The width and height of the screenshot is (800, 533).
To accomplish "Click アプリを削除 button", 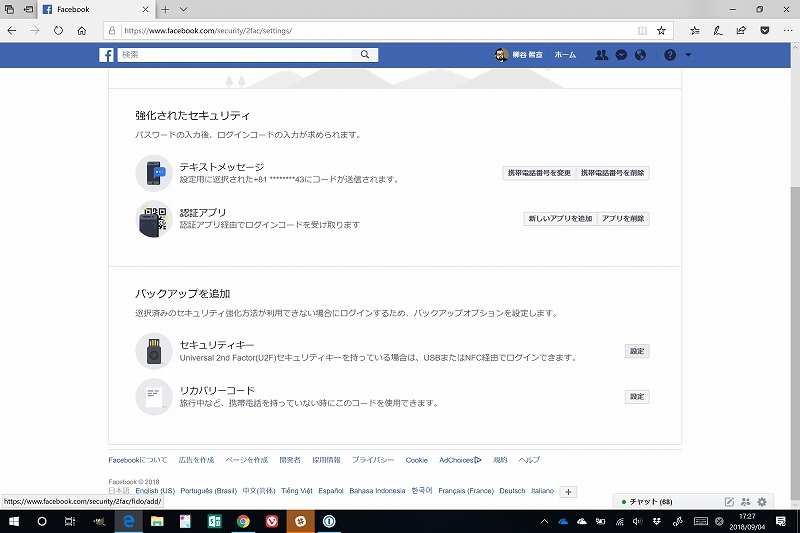I will (623, 219).
